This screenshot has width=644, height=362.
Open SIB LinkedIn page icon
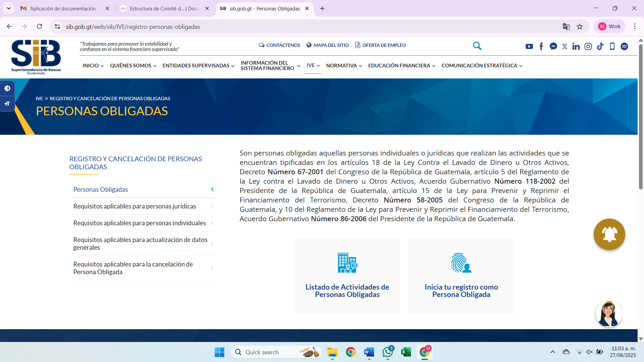click(x=576, y=47)
